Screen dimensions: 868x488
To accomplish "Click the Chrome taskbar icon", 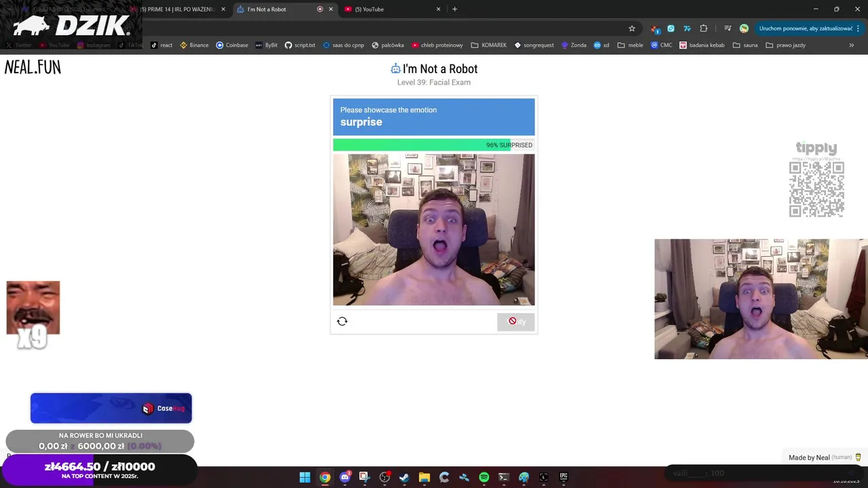I will click(325, 477).
